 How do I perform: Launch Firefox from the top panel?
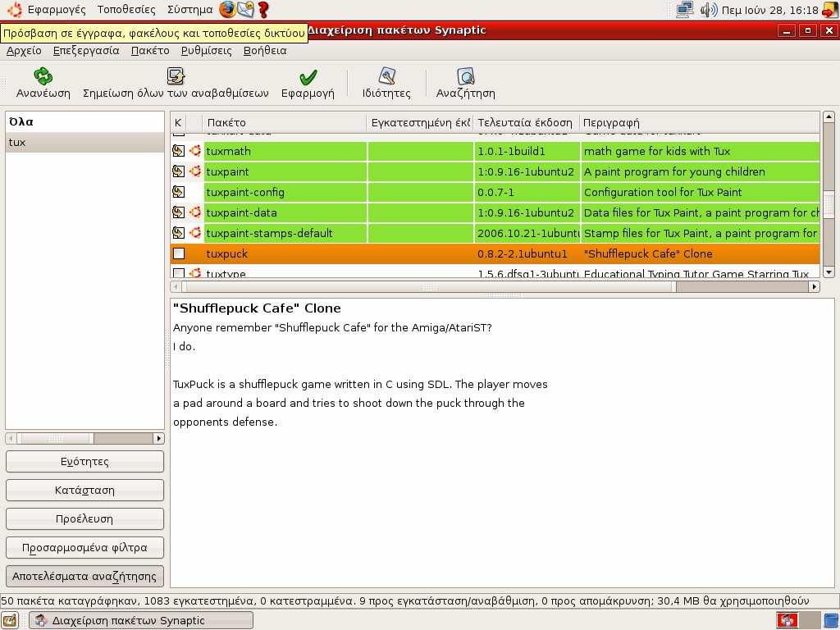(227, 9)
